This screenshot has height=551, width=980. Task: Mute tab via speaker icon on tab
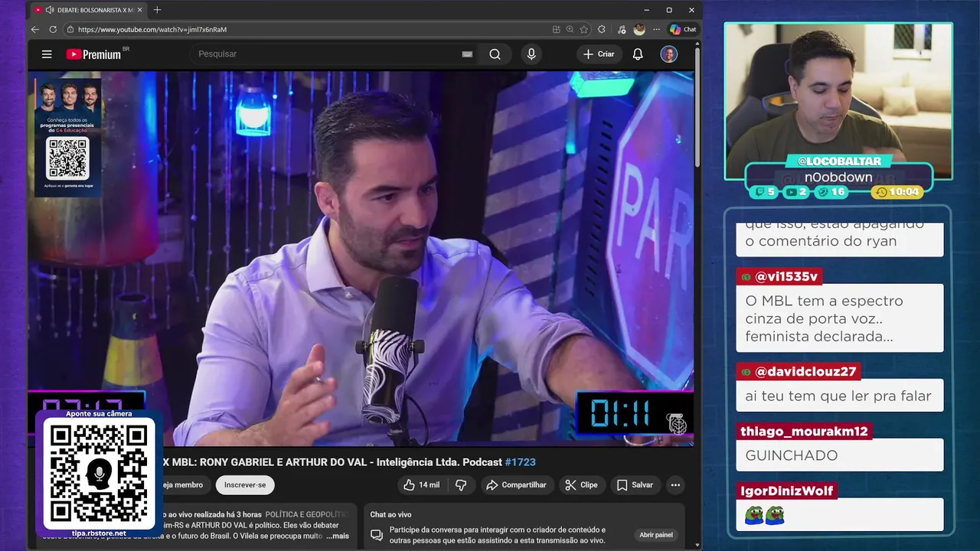(x=50, y=10)
